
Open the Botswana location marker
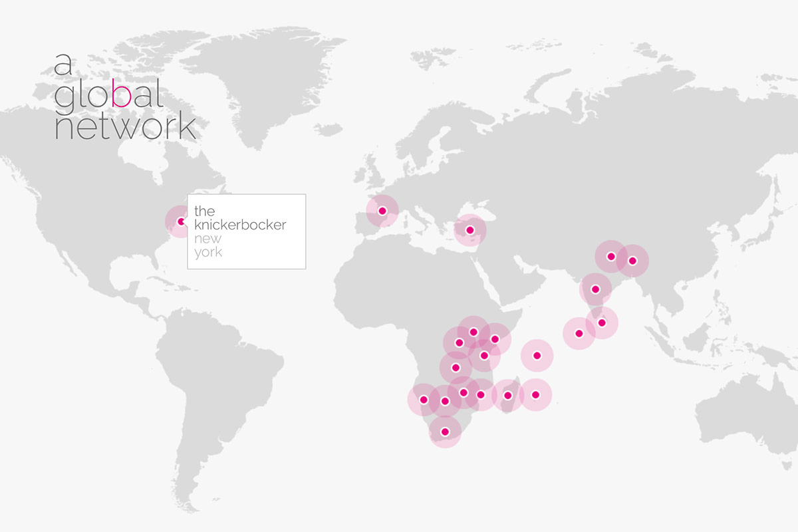(x=445, y=401)
